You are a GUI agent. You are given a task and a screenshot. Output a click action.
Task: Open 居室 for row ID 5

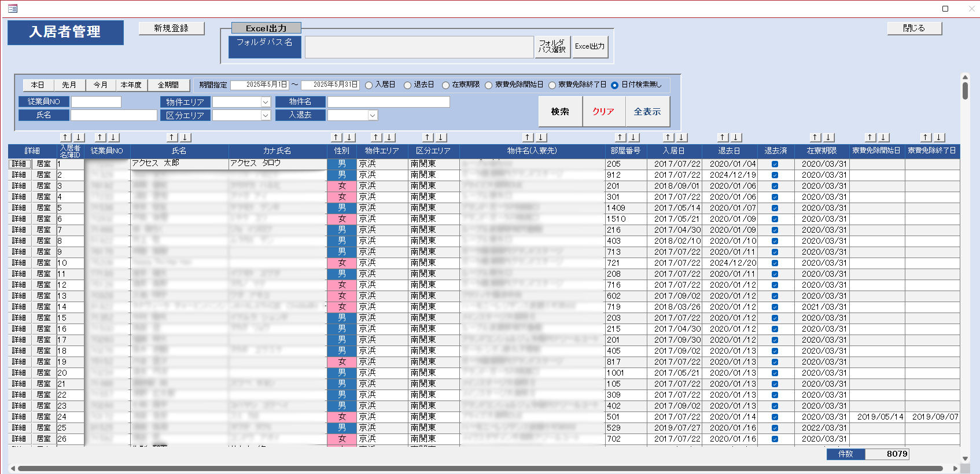point(43,208)
